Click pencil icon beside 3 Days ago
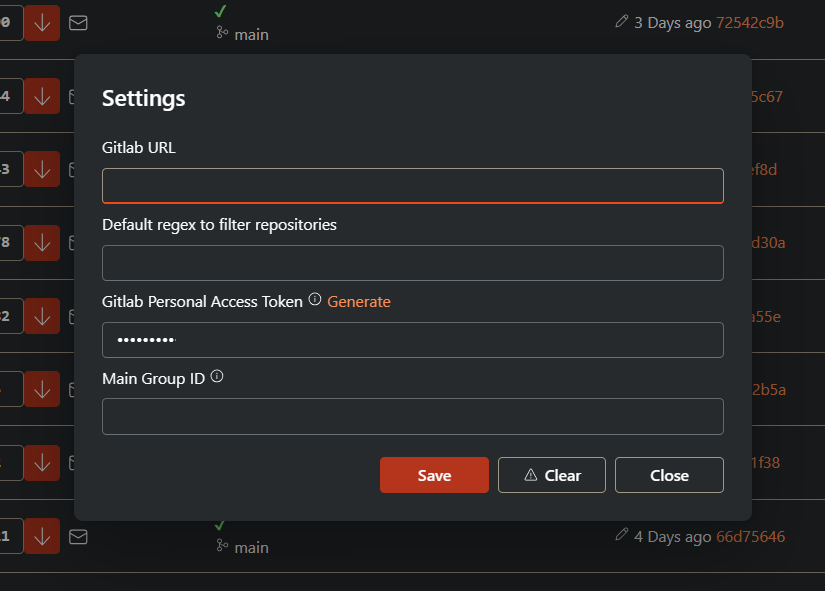Image resolution: width=825 pixels, height=591 pixels. [x=621, y=21]
